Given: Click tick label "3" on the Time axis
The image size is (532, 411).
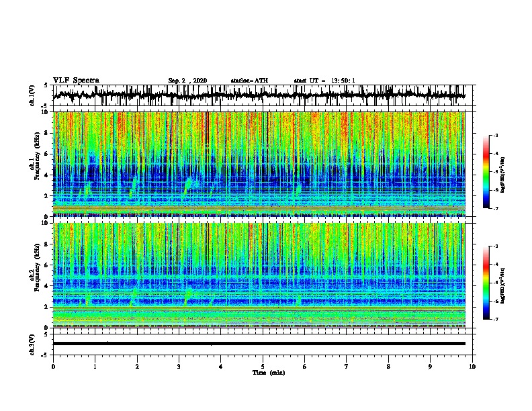Looking at the screenshot, I should pos(179,367).
